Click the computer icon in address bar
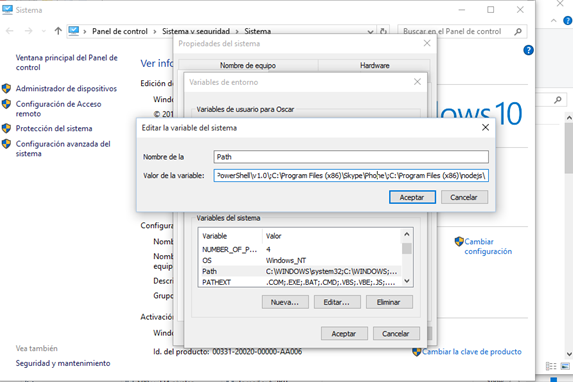The image size is (573, 382). (x=73, y=31)
